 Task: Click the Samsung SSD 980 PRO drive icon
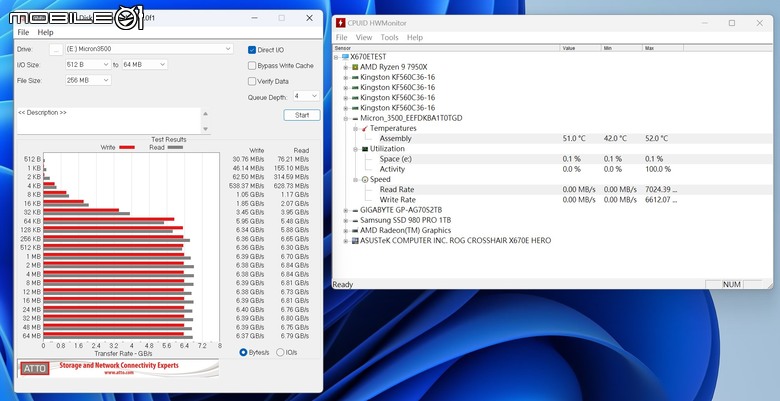[x=355, y=220]
